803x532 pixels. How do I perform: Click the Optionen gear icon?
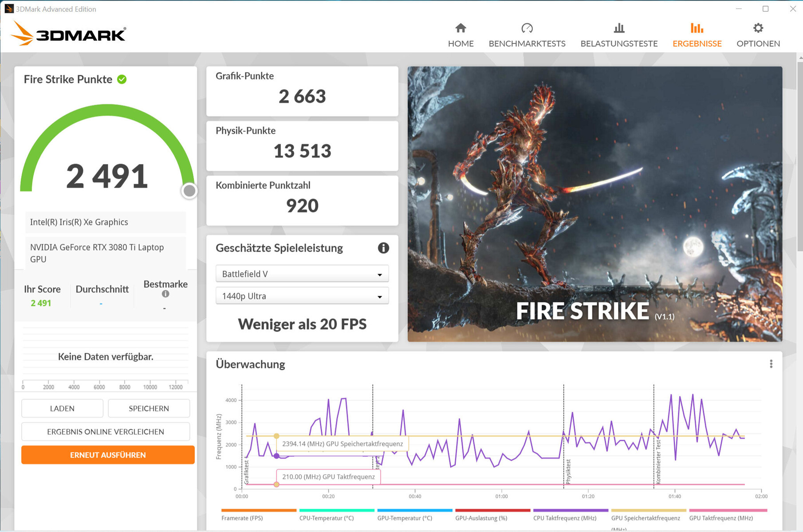coord(758,28)
